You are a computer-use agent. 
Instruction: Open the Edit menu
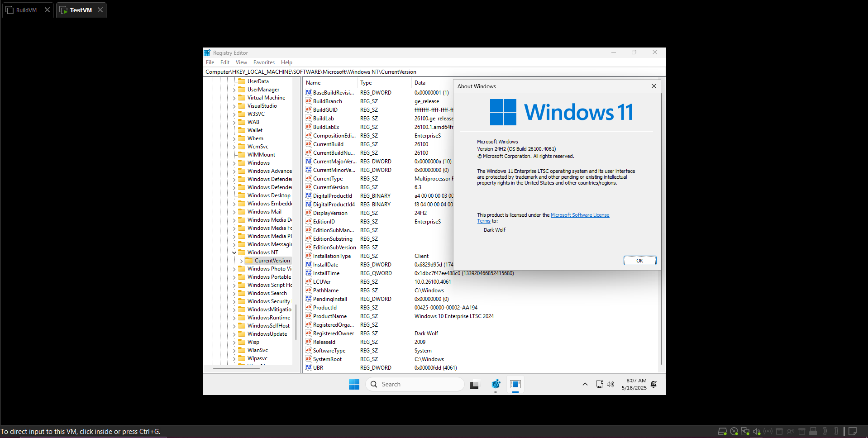pos(225,62)
